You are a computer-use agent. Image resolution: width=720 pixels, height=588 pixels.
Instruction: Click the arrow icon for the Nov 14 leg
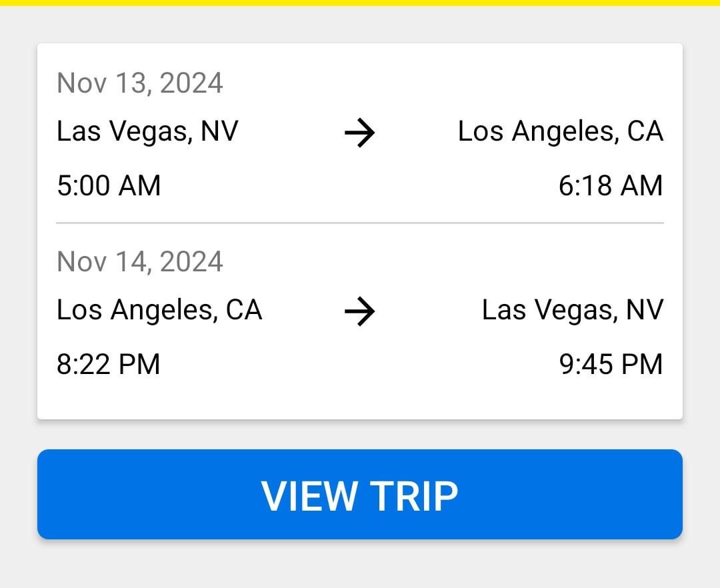[x=360, y=312]
